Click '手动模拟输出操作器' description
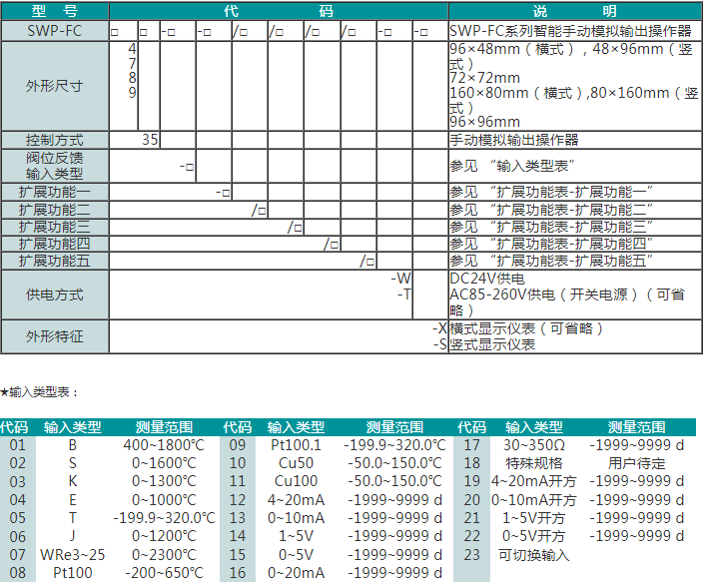 coord(514,140)
